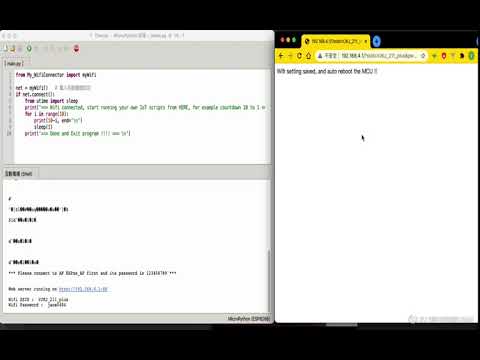
Task: Click the 'Please connect to AP' shell message
Action: tap(92, 273)
